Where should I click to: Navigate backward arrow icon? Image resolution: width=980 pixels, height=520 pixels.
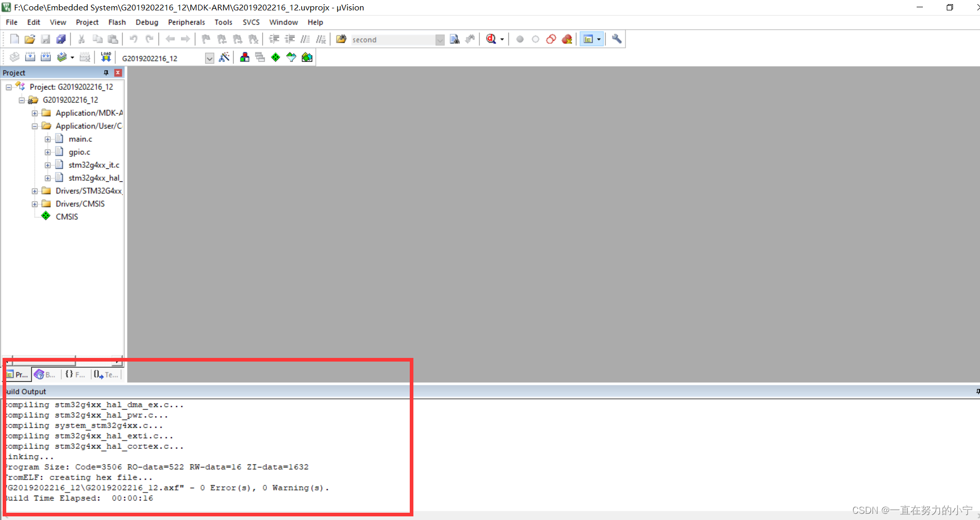point(170,39)
